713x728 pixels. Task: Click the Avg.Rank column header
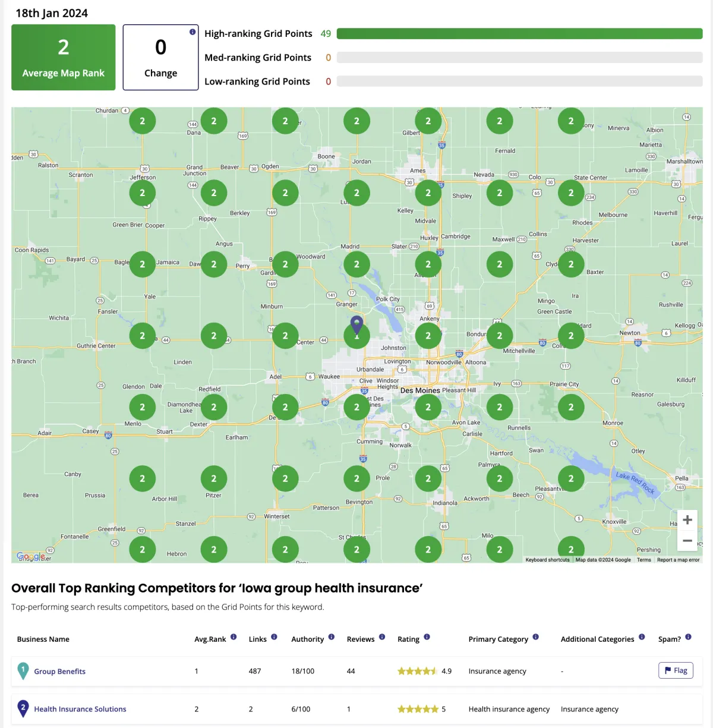[210, 639]
